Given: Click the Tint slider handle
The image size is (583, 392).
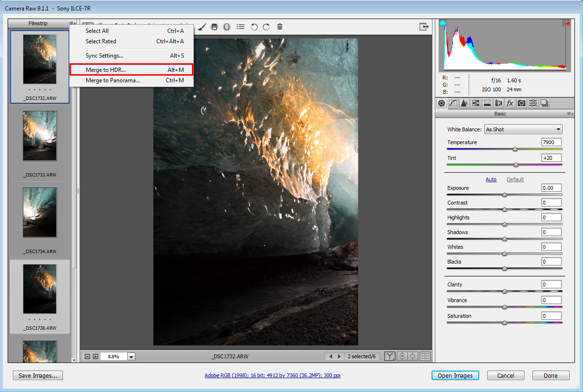Looking at the screenshot, I should (516, 165).
